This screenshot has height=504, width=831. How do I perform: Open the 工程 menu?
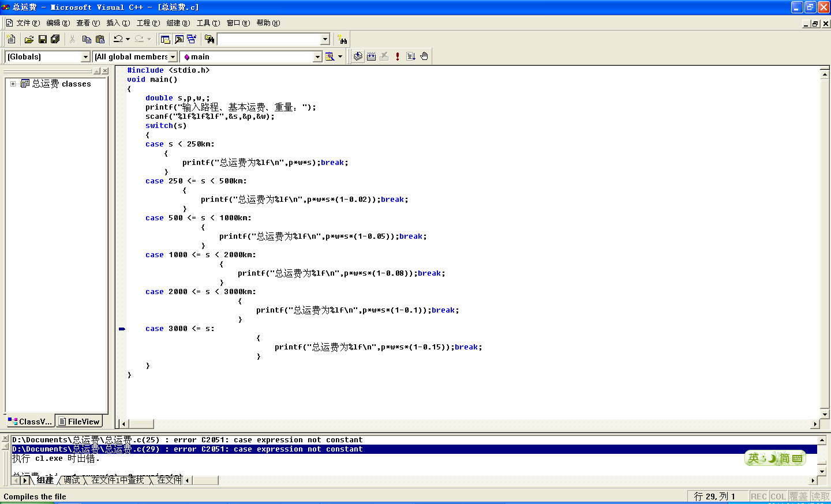coord(148,23)
